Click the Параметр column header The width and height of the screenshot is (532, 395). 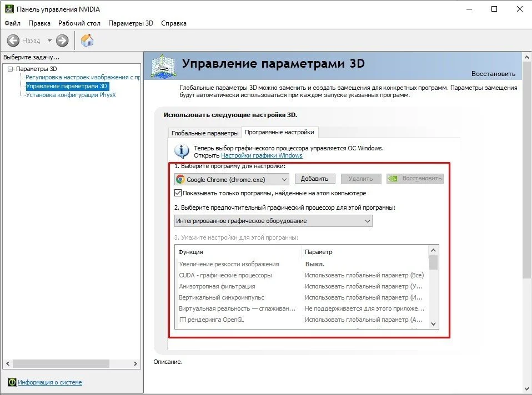(365, 252)
